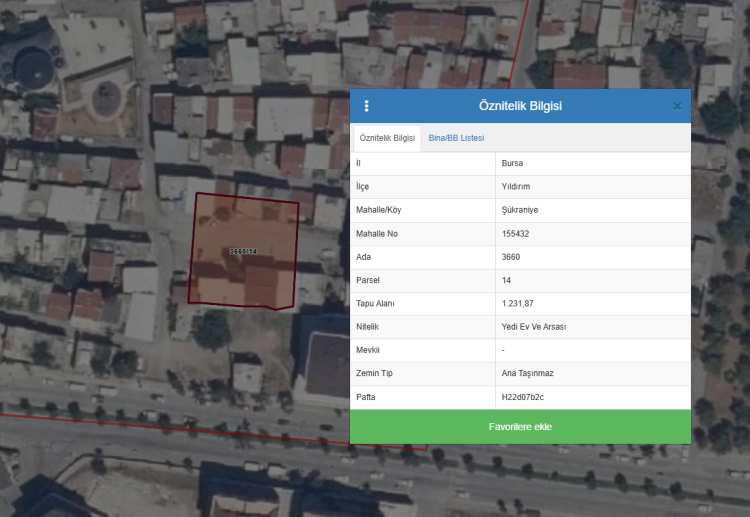Click the Mevkii row label

pos(369,351)
